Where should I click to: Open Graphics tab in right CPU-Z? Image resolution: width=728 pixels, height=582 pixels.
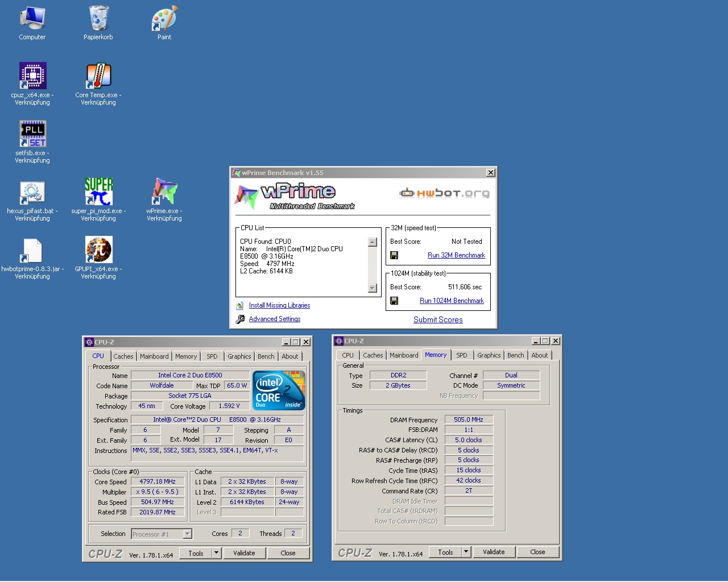489,355
